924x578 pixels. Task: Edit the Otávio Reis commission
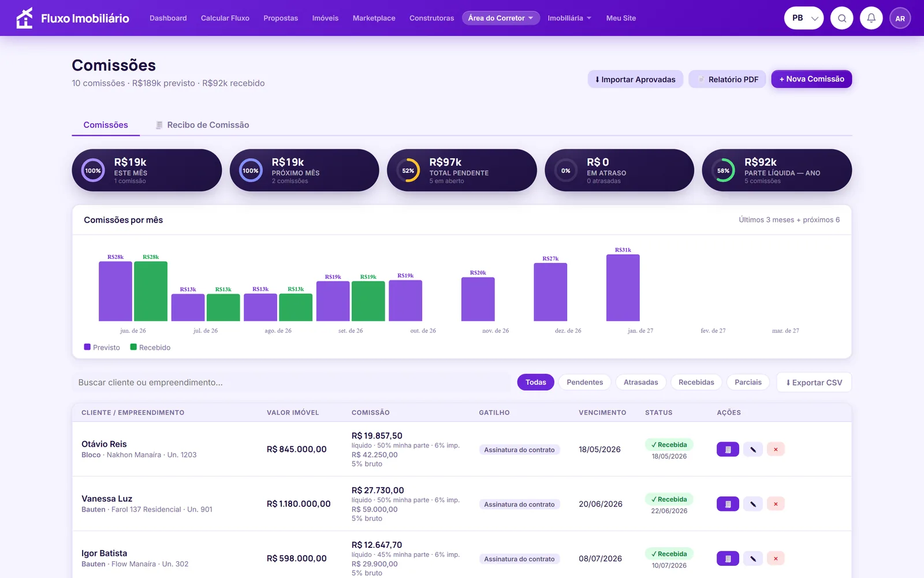pos(753,449)
